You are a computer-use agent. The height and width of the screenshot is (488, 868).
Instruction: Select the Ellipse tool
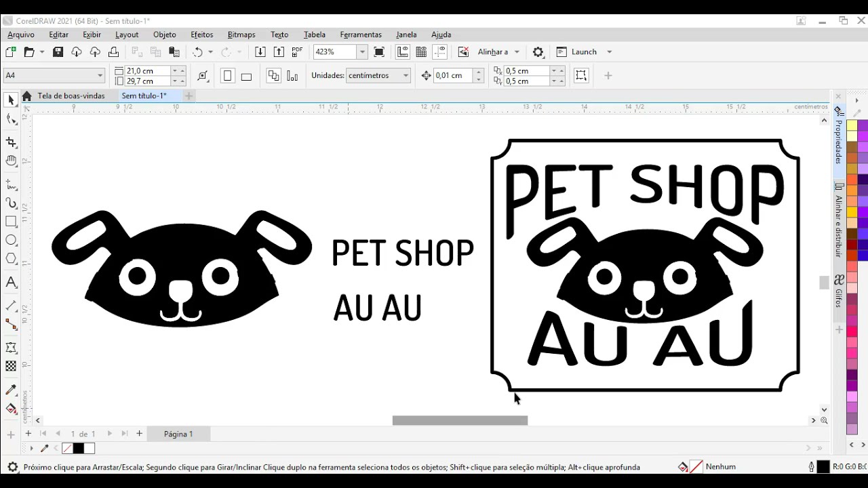[x=11, y=240]
